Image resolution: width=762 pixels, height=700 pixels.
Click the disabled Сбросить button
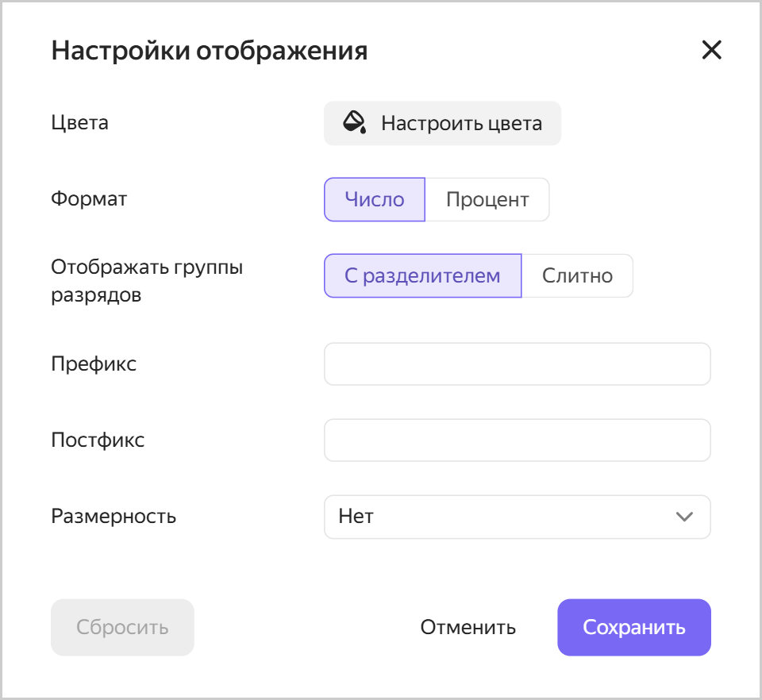tap(122, 627)
